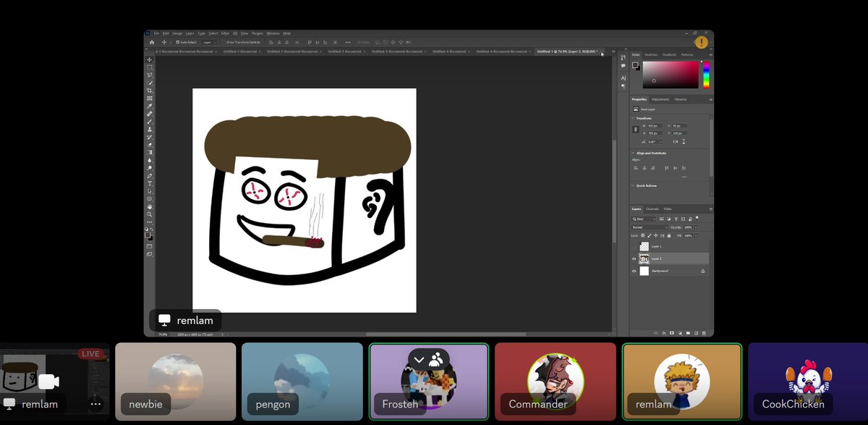Collapse the Transform section

[x=633, y=118]
